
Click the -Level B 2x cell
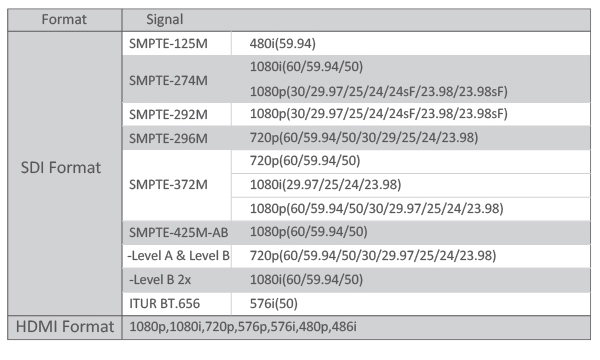(x=177, y=280)
